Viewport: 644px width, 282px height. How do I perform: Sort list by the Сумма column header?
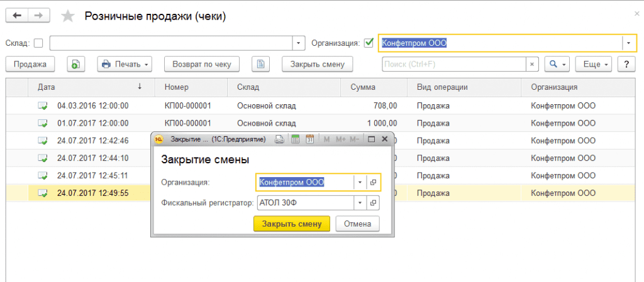pyautogui.click(x=364, y=87)
